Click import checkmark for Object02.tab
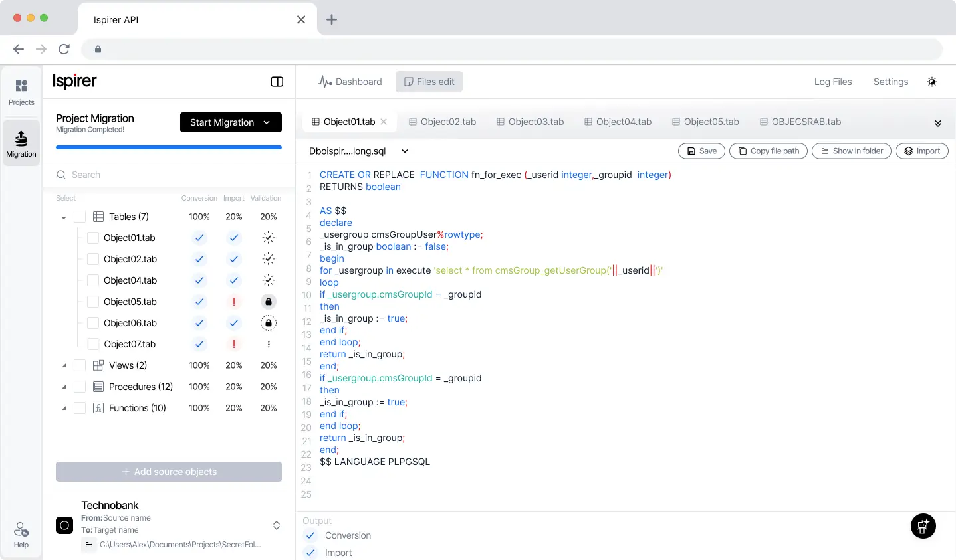The image size is (956, 560). 234,259
